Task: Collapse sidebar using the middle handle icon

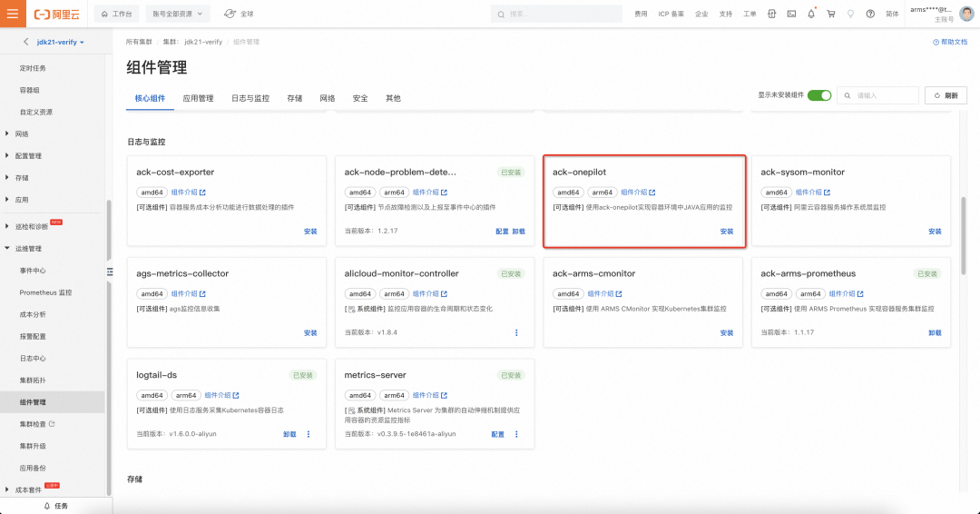Action: click(x=110, y=272)
